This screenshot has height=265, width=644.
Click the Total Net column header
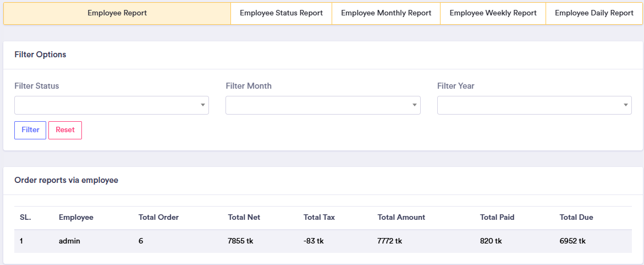point(244,218)
